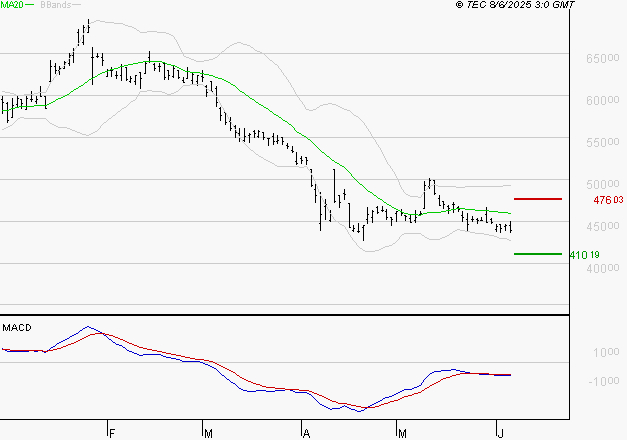The image size is (627, 440).
Task: Click the red 476.03 resistance line
Action: click(538, 199)
